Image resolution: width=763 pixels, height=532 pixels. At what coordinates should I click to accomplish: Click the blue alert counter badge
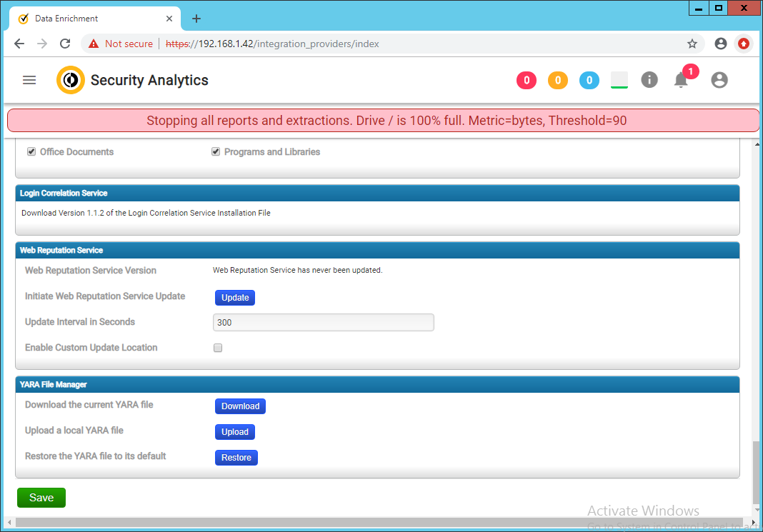click(589, 80)
